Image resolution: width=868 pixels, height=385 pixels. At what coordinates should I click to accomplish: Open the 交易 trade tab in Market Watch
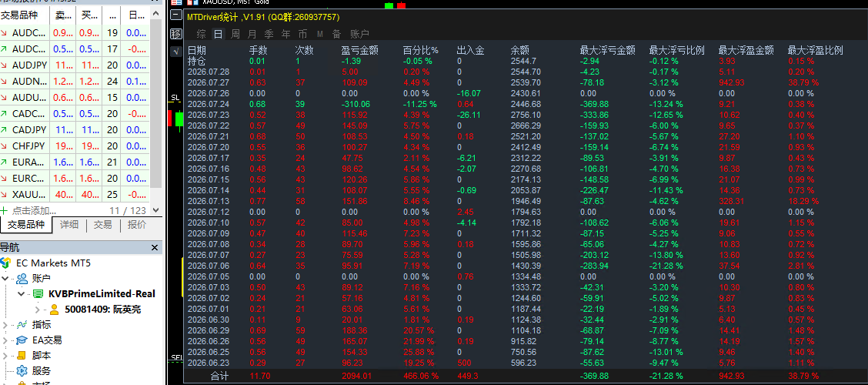pos(102,224)
